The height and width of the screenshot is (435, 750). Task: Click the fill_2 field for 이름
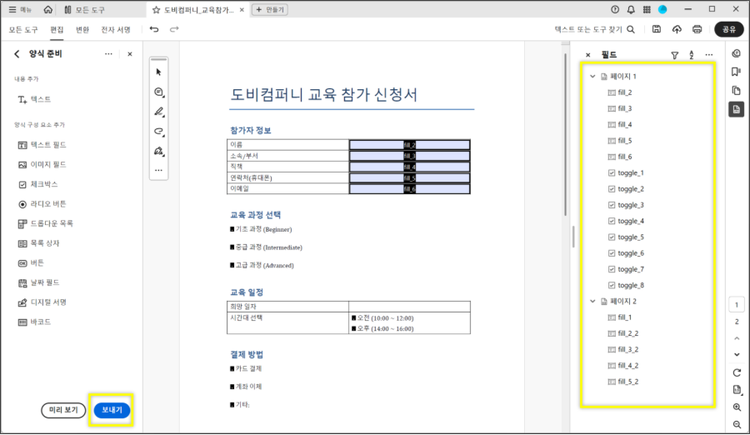[x=409, y=145]
